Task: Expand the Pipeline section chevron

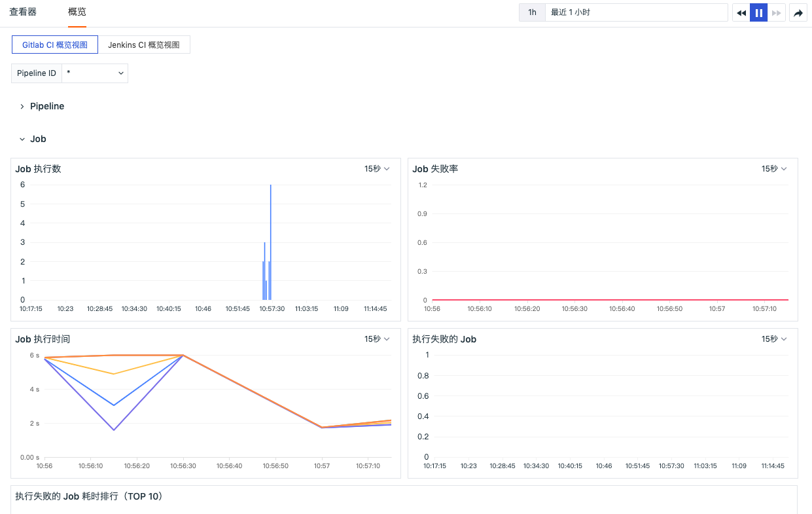Action: click(22, 106)
